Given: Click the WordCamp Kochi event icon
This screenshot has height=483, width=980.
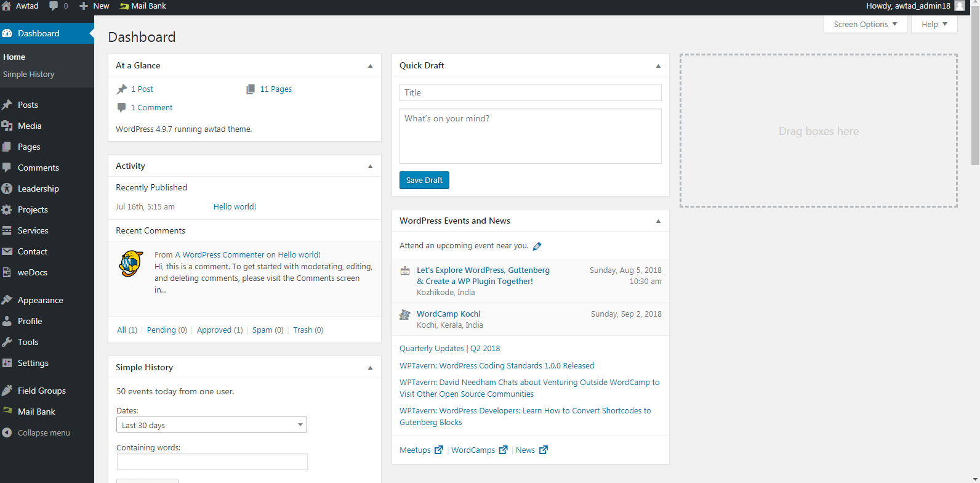Looking at the screenshot, I should [405, 315].
